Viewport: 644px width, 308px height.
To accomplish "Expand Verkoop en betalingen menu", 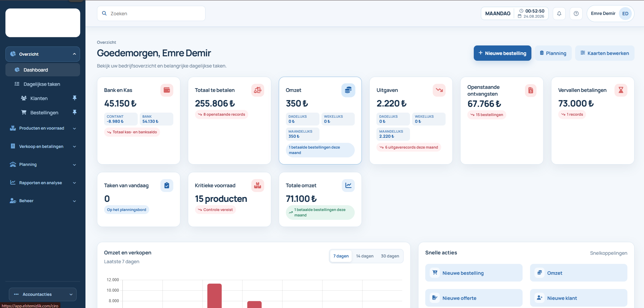I will [43, 147].
